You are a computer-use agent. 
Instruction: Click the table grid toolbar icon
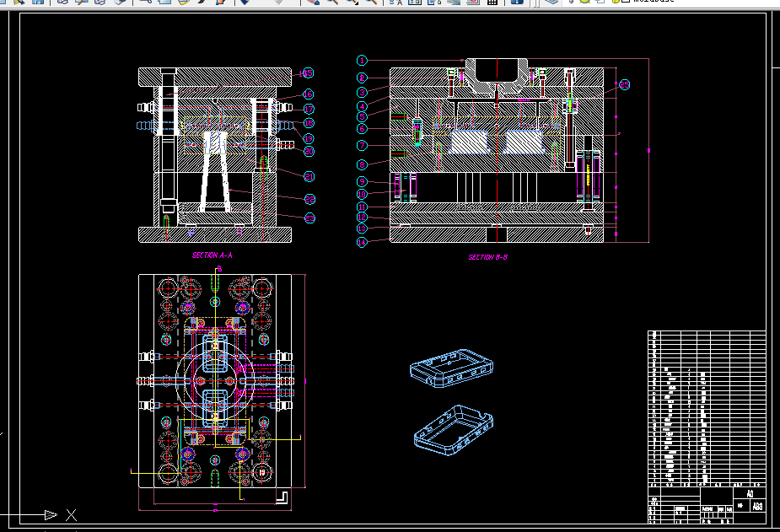pos(492,2)
